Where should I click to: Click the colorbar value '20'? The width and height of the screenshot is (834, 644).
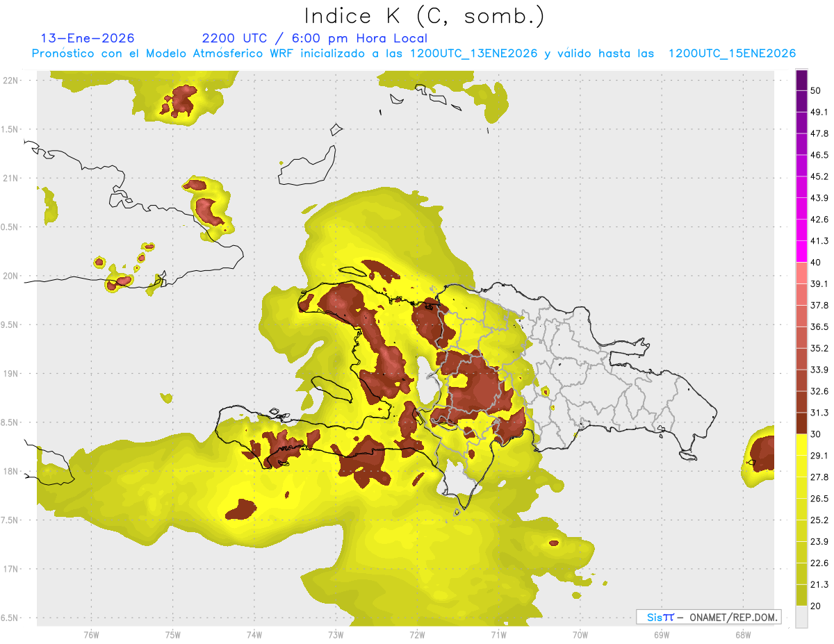coord(816,606)
